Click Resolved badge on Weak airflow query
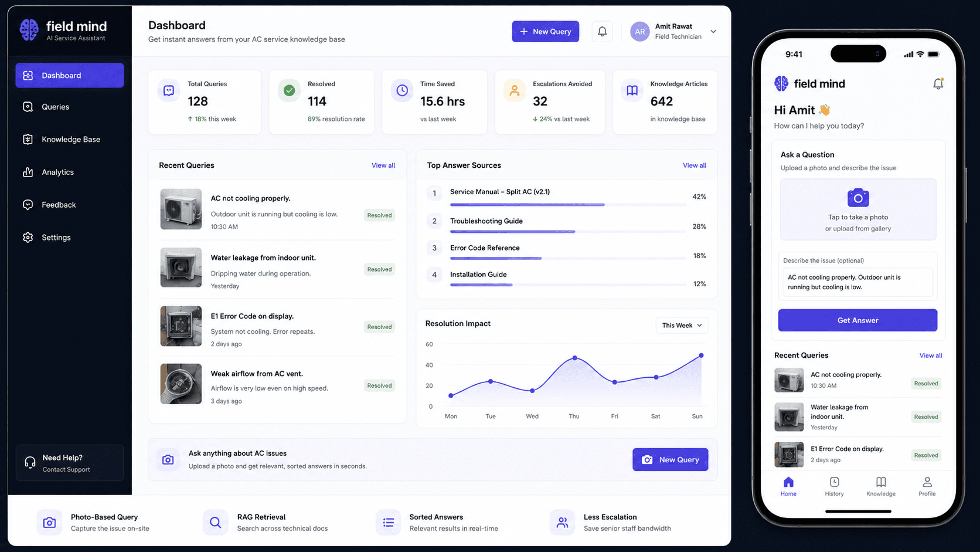The width and height of the screenshot is (980, 552). click(379, 385)
